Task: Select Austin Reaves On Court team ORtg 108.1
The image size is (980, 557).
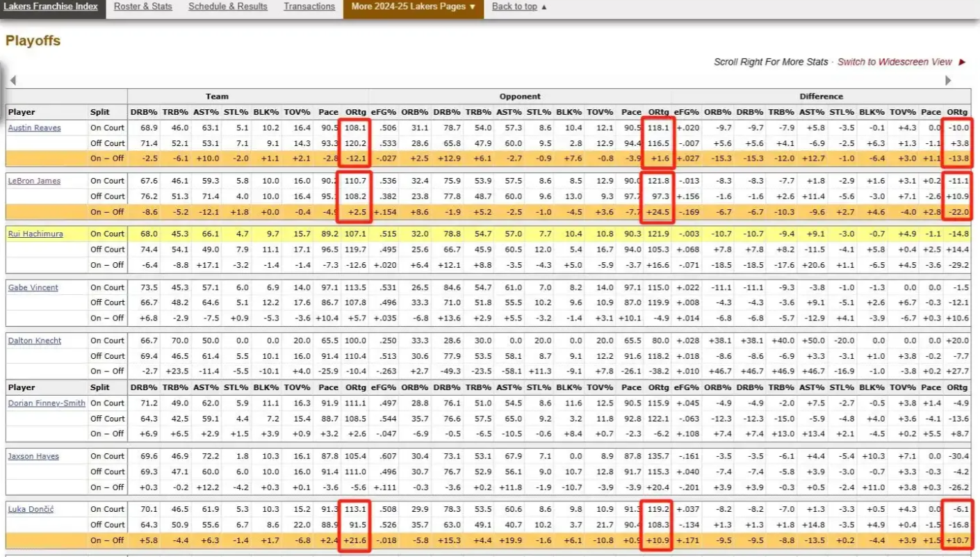Action: pos(355,128)
